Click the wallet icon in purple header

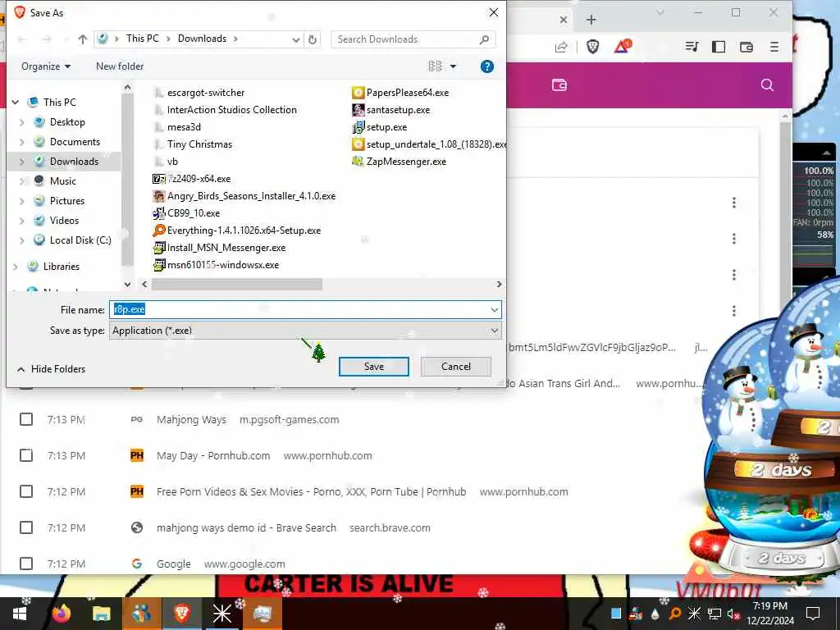click(559, 84)
